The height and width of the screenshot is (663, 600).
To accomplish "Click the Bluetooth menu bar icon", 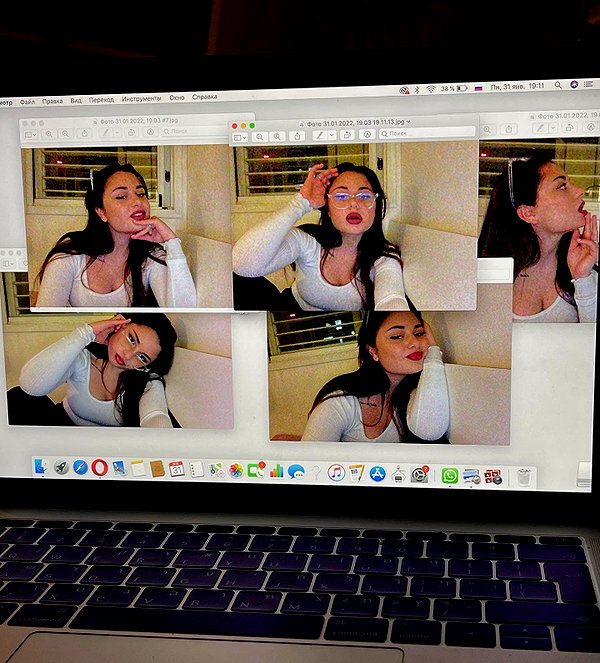I will pos(416,90).
